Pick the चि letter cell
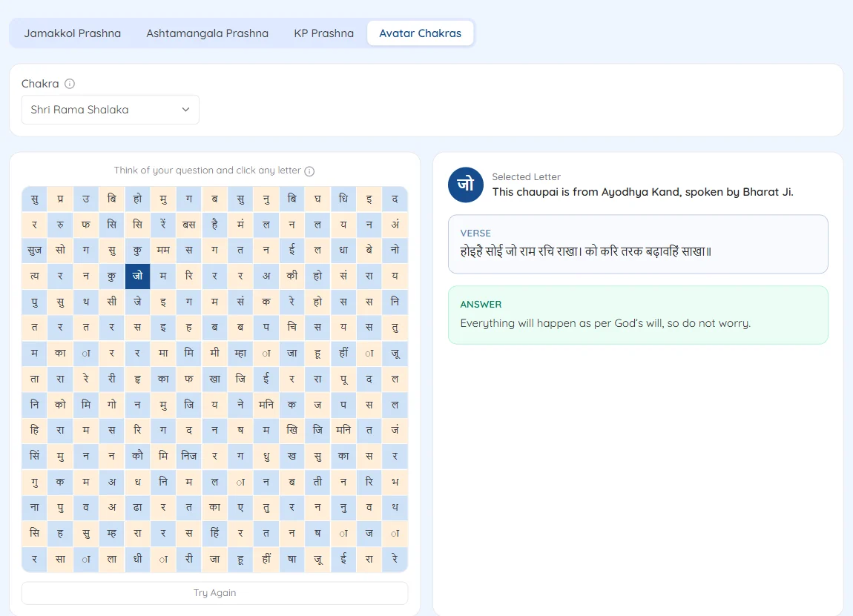The height and width of the screenshot is (616, 853). (292, 328)
